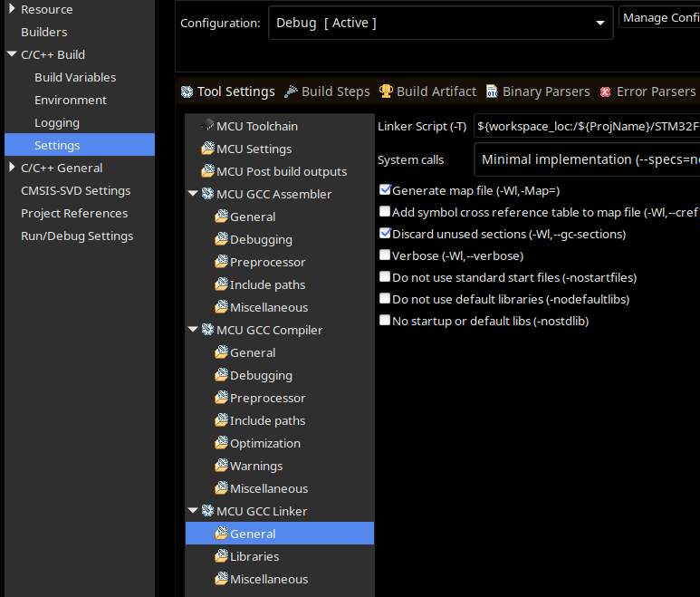
Task: Click the Compiler General folder icon
Action: (x=222, y=351)
